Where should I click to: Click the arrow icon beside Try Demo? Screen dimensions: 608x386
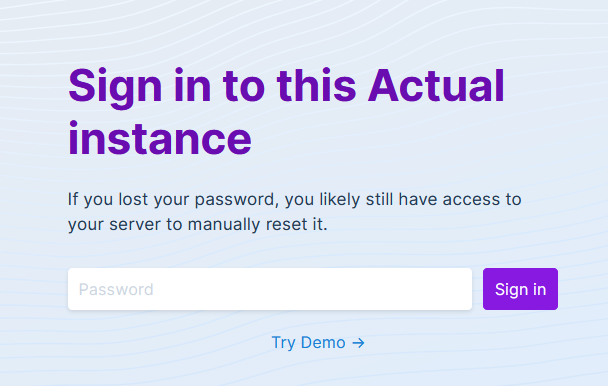pyautogui.click(x=358, y=343)
